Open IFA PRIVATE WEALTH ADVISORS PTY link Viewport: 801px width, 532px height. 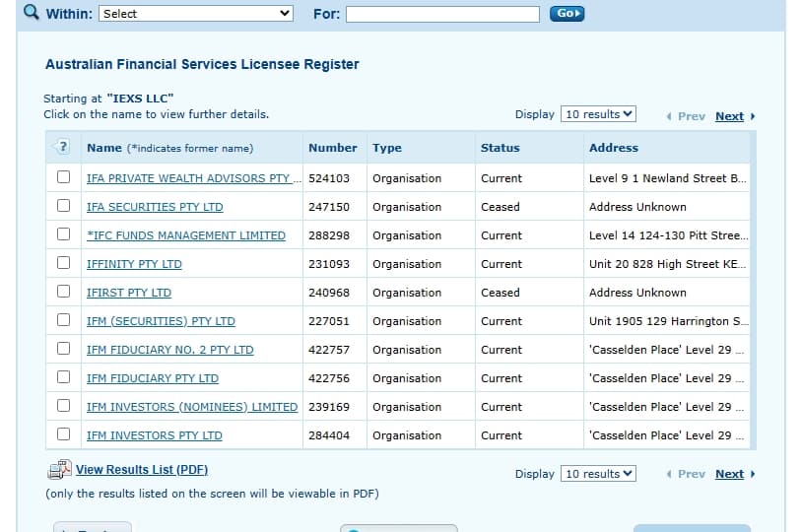tap(194, 178)
